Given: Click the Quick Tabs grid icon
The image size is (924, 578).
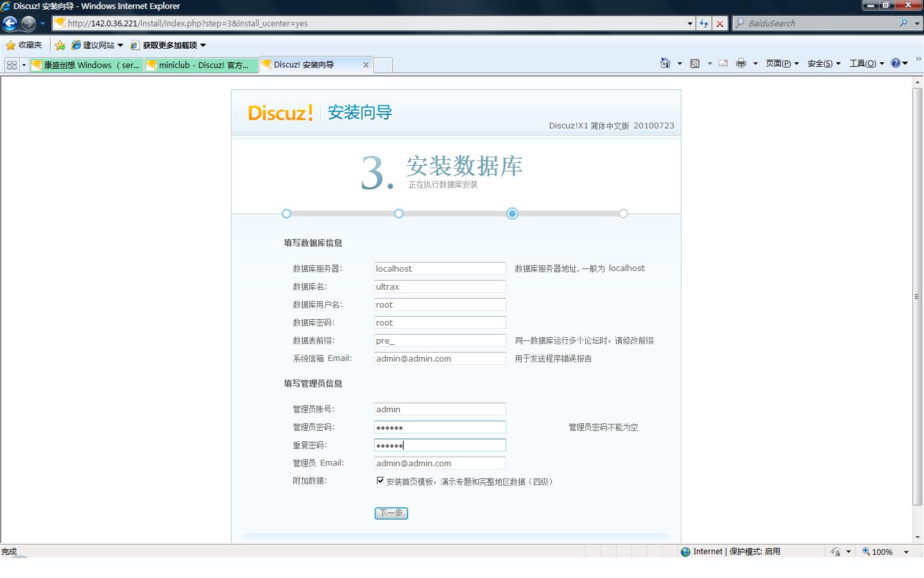Looking at the screenshot, I should click(x=12, y=65).
